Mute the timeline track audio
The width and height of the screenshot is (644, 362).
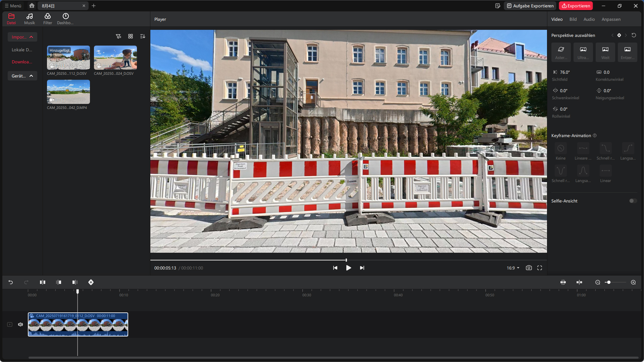click(20, 324)
